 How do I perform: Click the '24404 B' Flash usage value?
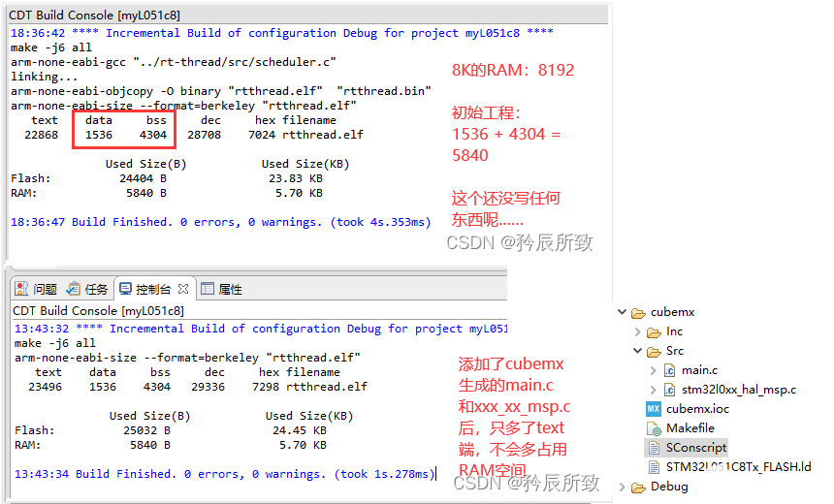pos(144,178)
